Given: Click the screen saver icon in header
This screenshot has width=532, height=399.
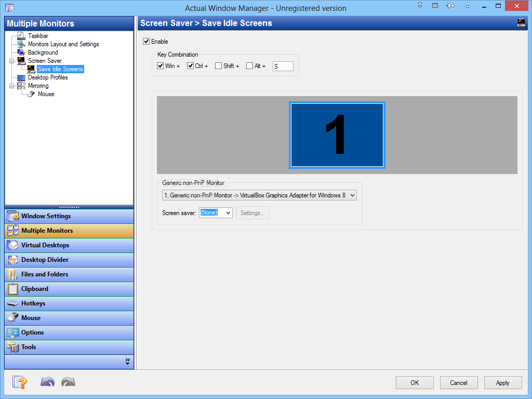Looking at the screenshot, I should point(521,23).
